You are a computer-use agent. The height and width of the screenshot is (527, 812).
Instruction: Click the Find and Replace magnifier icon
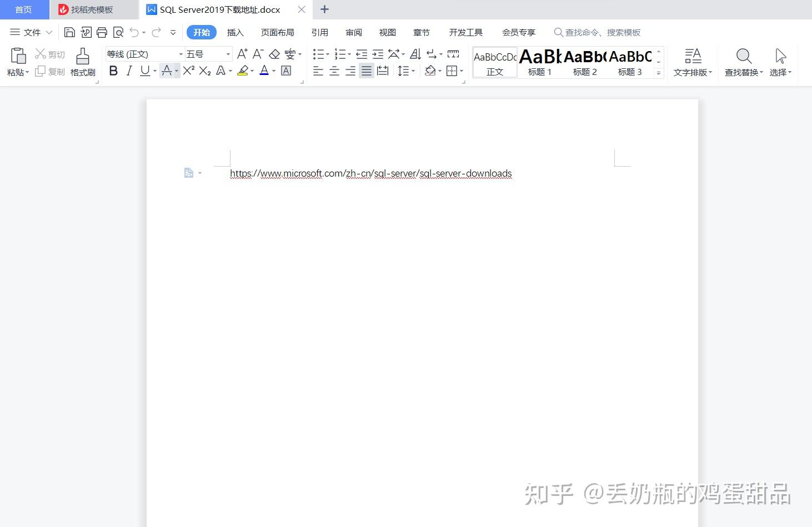pyautogui.click(x=744, y=56)
